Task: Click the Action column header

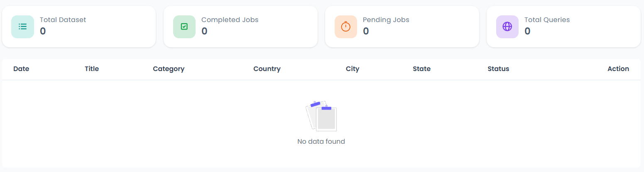Action: point(618,69)
